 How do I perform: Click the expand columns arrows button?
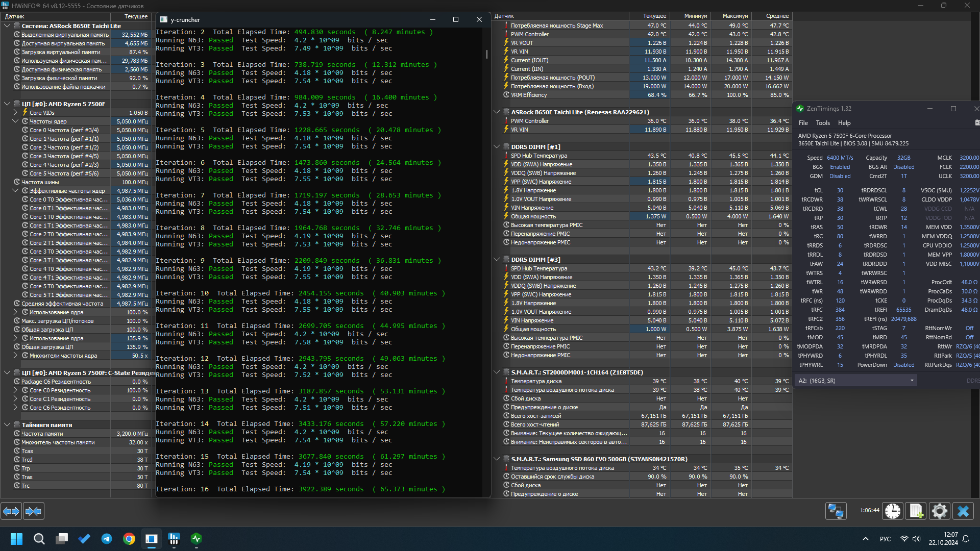11,511
